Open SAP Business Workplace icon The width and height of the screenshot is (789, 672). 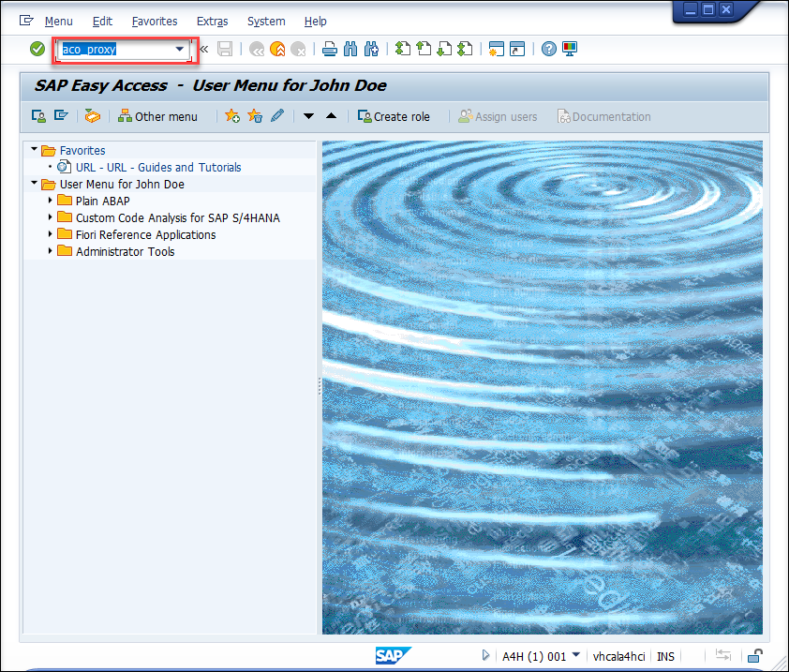tap(93, 116)
